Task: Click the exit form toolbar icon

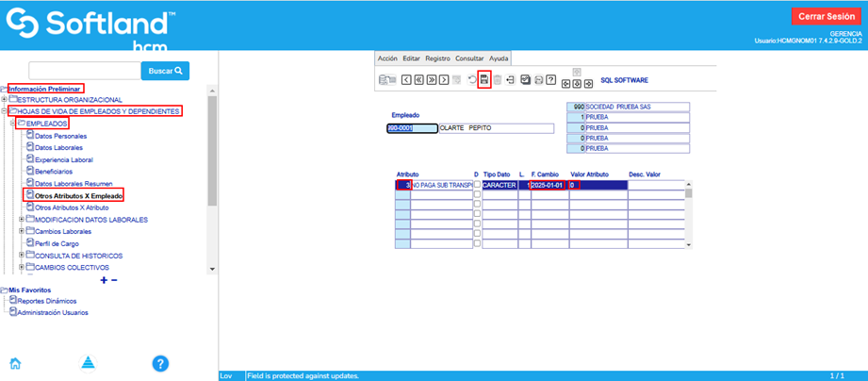Action: 510,79
